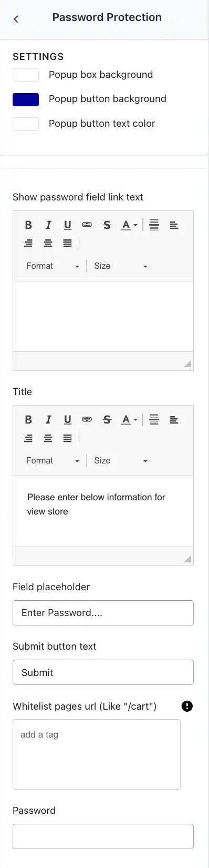Open Size dropdown in link text editor

[x=121, y=266]
